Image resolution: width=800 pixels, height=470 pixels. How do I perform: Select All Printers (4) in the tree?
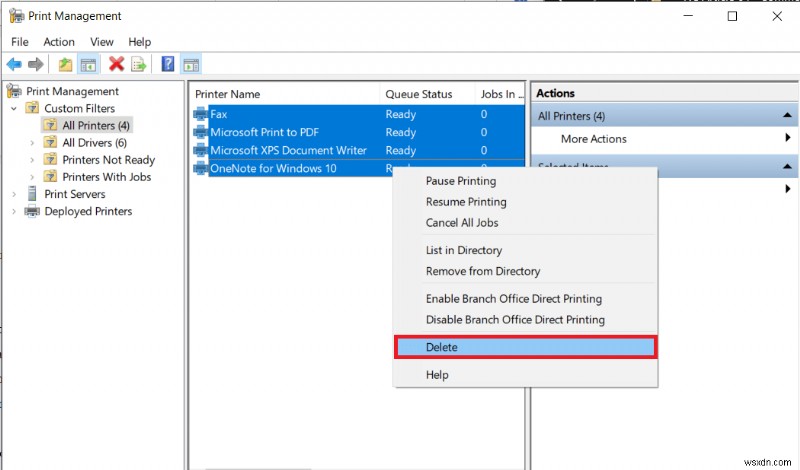tap(95, 126)
